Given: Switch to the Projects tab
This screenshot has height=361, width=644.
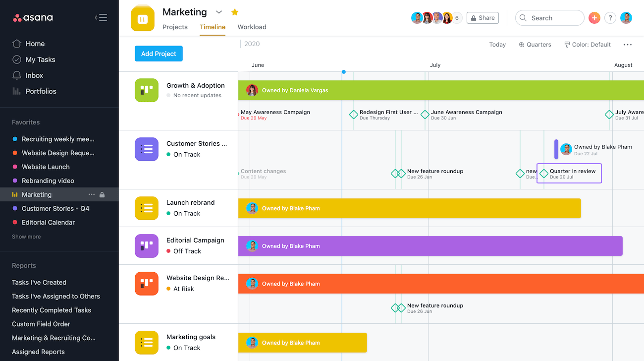Looking at the screenshot, I should pyautogui.click(x=175, y=27).
